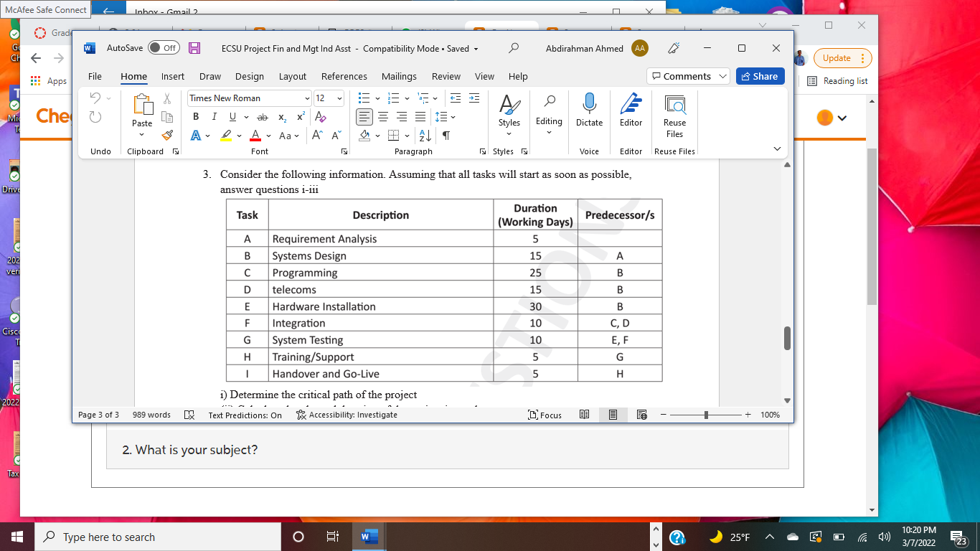Switch to the Insert tab
The width and height of the screenshot is (980, 551).
(x=173, y=76)
